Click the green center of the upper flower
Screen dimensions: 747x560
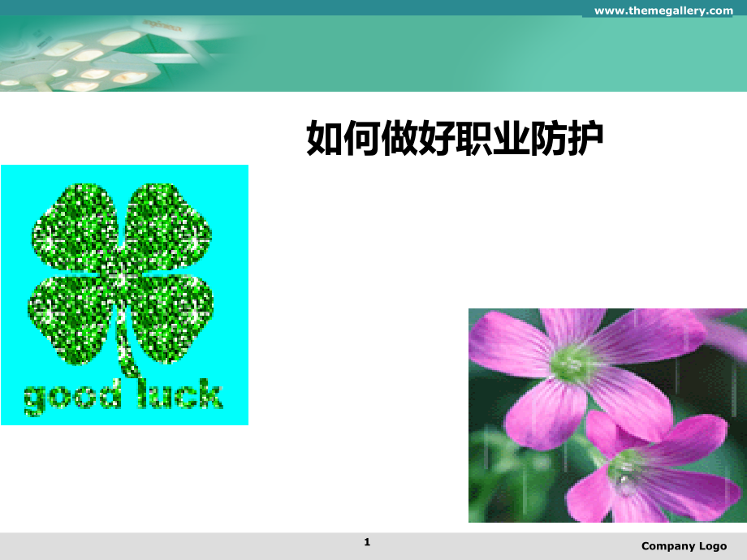(x=573, y=363)
